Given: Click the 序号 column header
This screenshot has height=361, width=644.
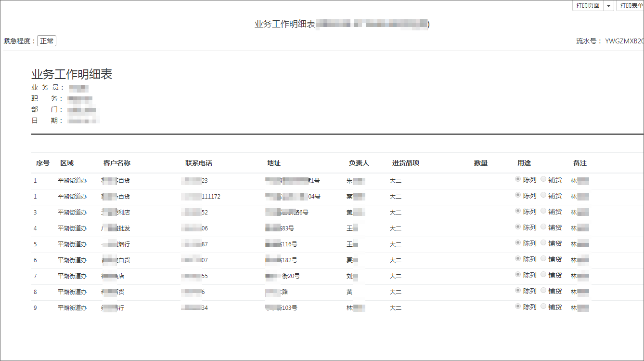Looking at the screenshot, I should point(43,163).
